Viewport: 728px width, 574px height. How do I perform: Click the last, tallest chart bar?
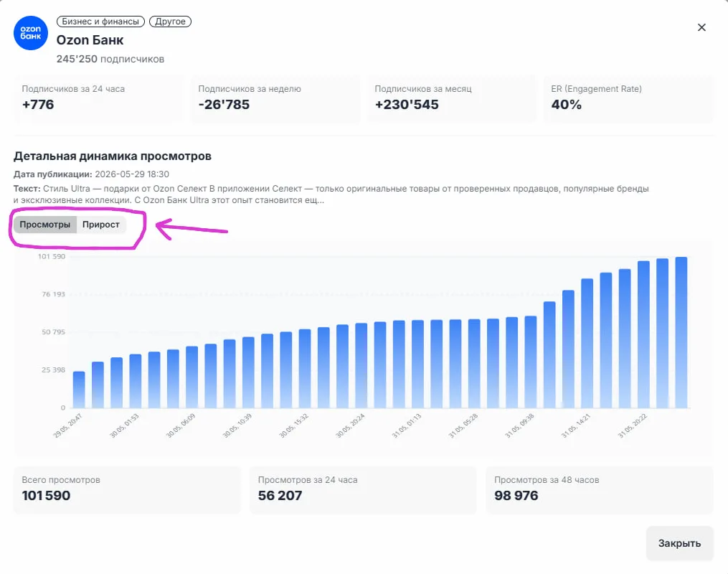tap(681, 332)
